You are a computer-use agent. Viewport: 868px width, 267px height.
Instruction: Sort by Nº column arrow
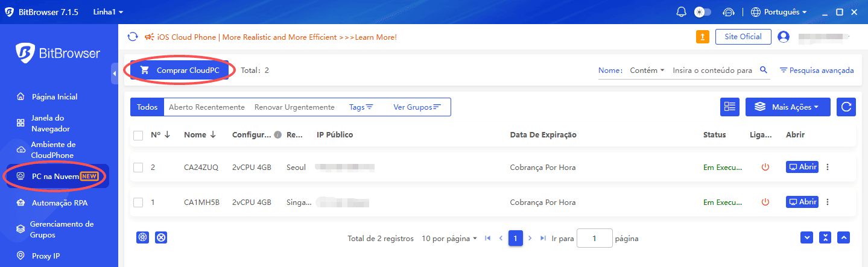pos(167,134)
